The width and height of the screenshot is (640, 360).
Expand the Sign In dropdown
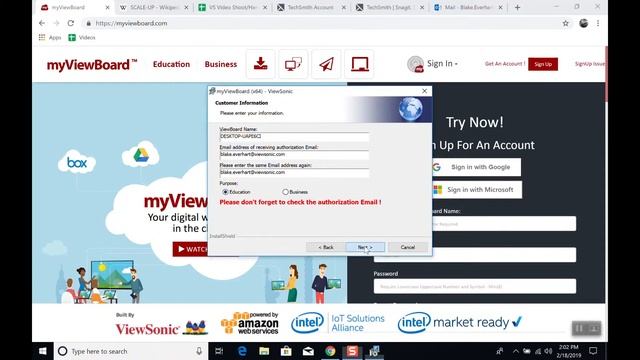tap(442, 64)
